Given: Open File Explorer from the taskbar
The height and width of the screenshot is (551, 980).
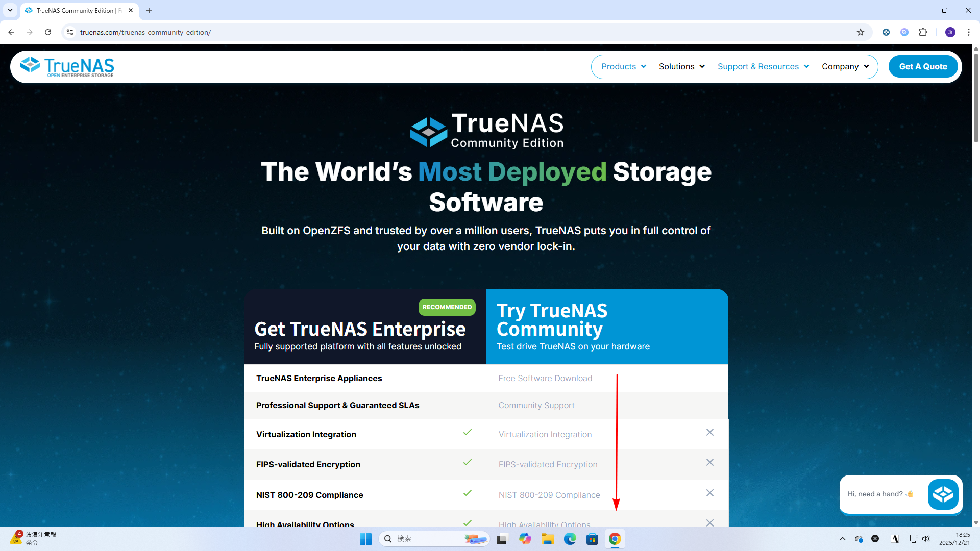Looking at the screenshot, I should pos(547,539).
